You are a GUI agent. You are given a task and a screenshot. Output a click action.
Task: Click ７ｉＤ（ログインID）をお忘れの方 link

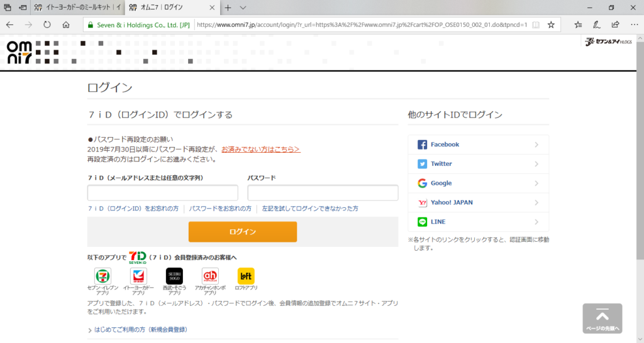[133, 209]
